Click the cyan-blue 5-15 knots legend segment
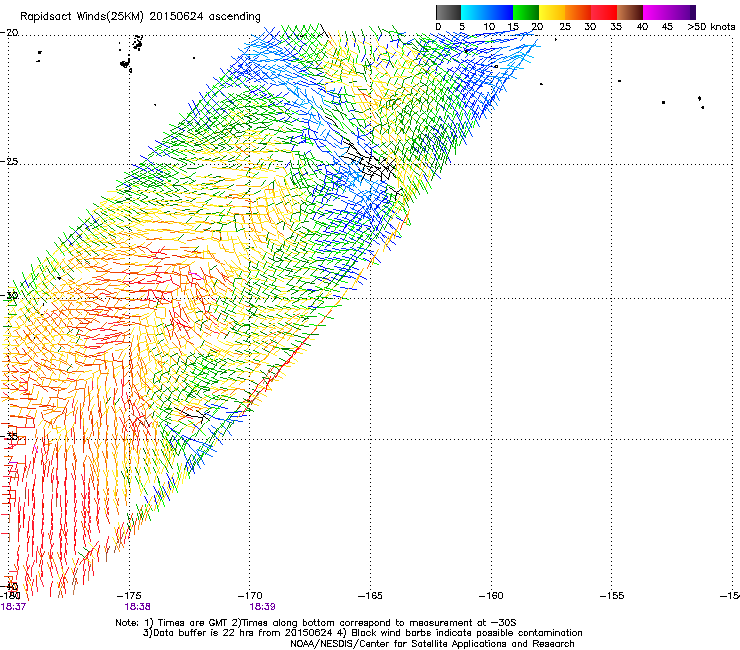Image resolution: width=740 pixels, height=650 pixels. [x=487, y=12]
